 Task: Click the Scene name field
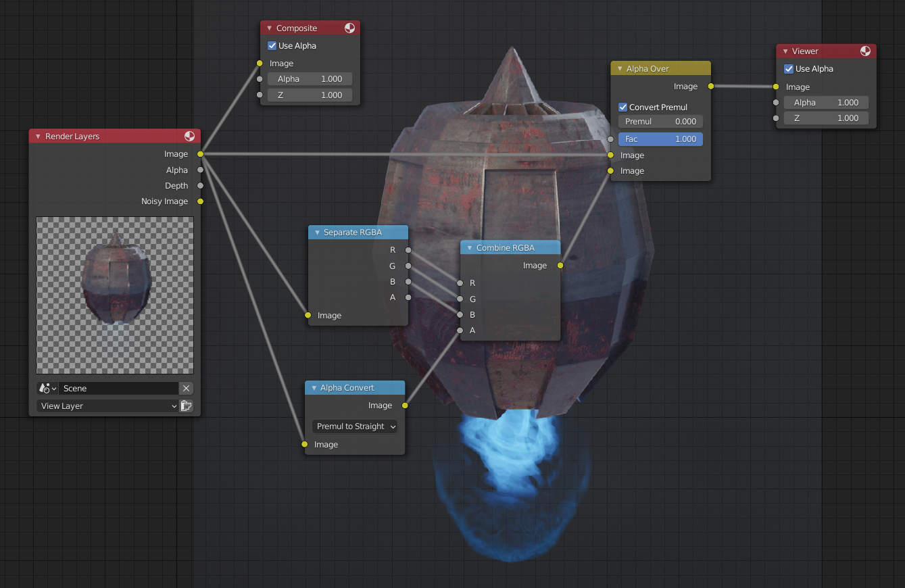pyautogui.click(x=119, y=389)
